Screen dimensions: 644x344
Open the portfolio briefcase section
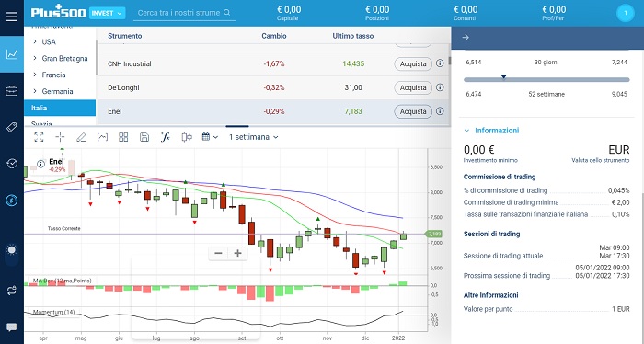click(x=11, y=91)
